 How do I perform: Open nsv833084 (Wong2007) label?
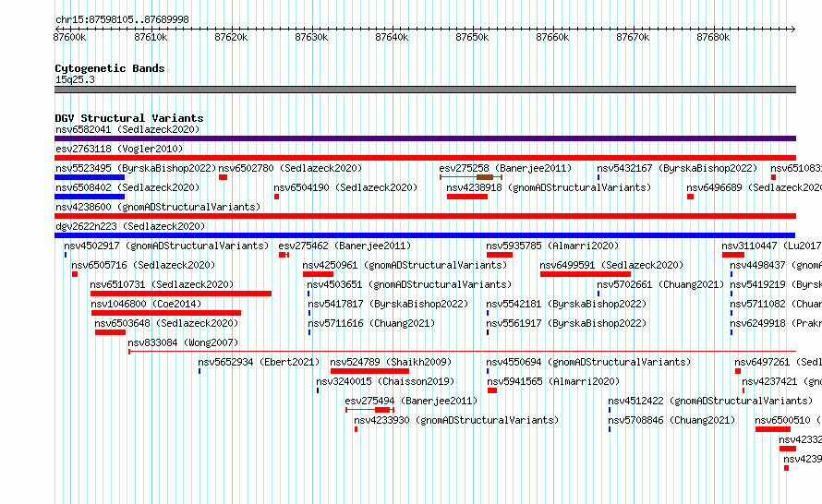click(x=183, y=342)
